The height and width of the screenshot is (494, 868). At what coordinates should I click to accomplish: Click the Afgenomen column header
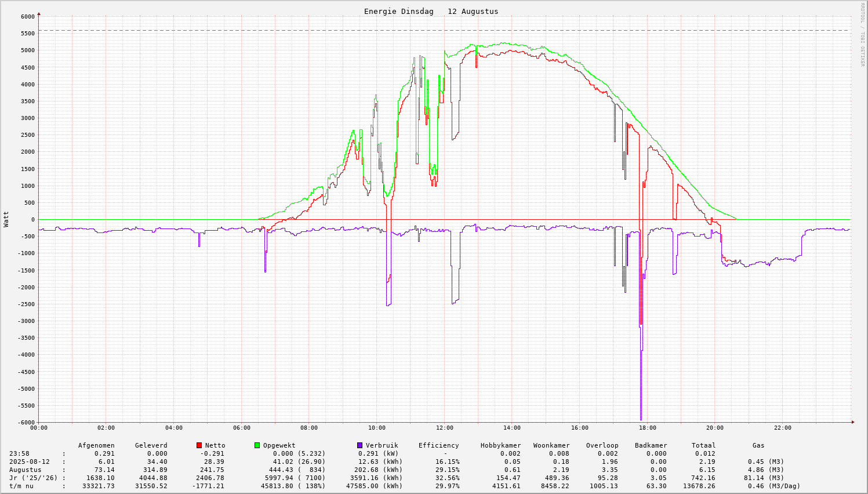point(96,445)
